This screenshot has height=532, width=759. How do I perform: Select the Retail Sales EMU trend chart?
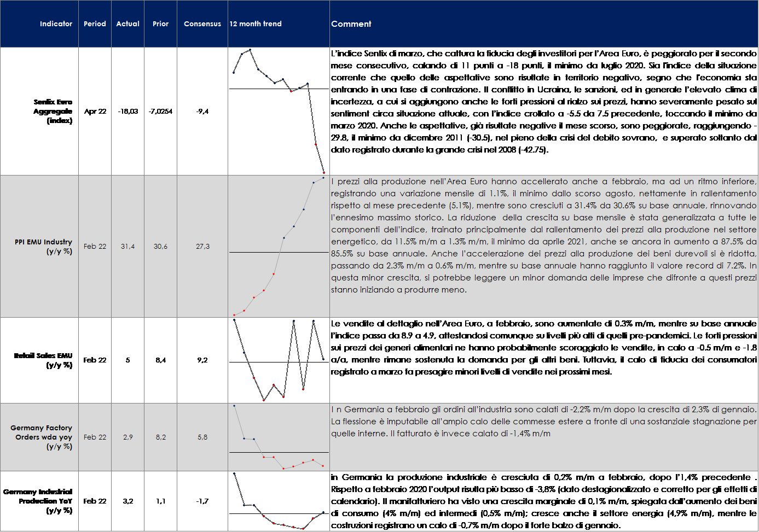pos(279,360)
